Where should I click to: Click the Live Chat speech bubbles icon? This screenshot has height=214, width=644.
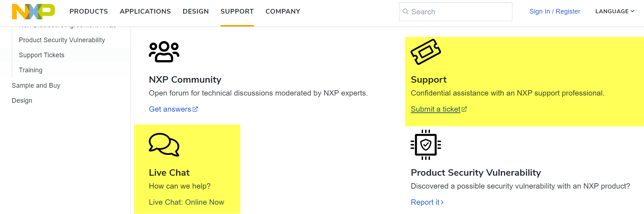(x=164, y=145)
